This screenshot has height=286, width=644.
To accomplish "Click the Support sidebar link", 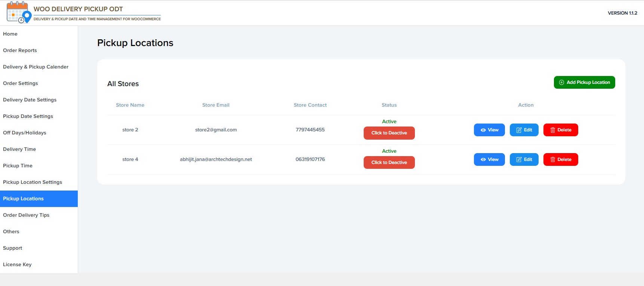I will (x=13, y=248).
